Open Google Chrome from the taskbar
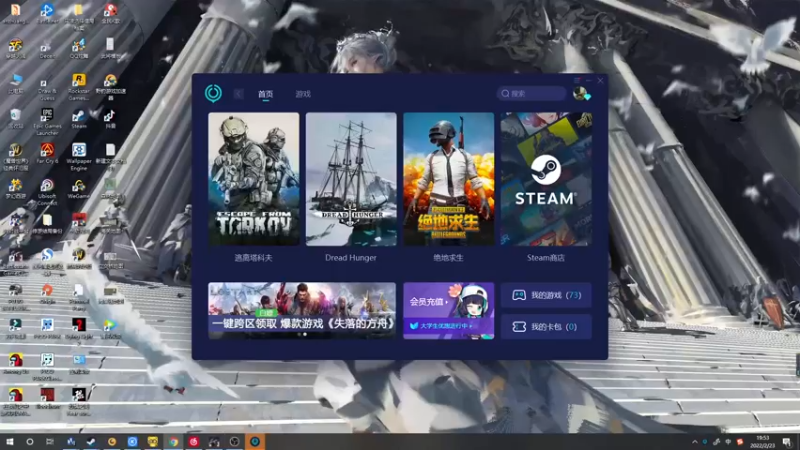Viewport: 800px width, 450px height. tap(173, 442)
